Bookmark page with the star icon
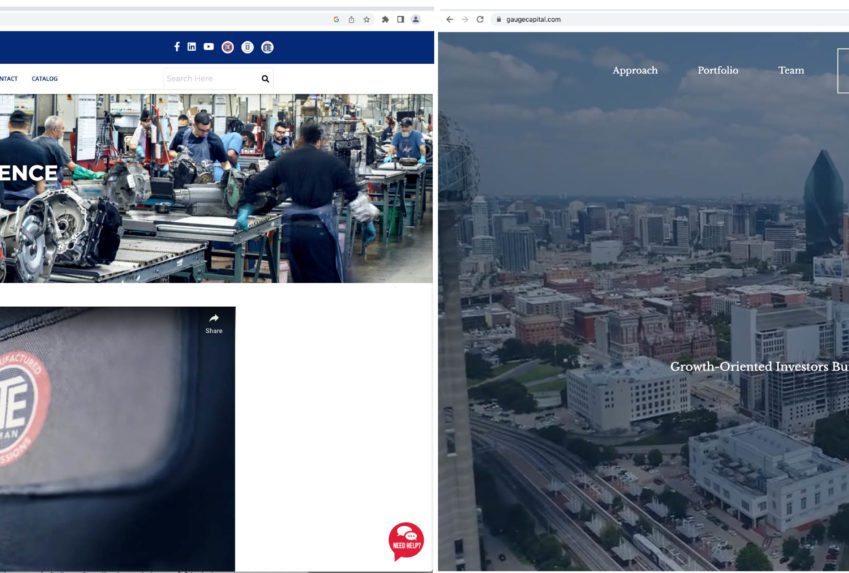This screenshot has width=849, height=573. tap(366, 19)
